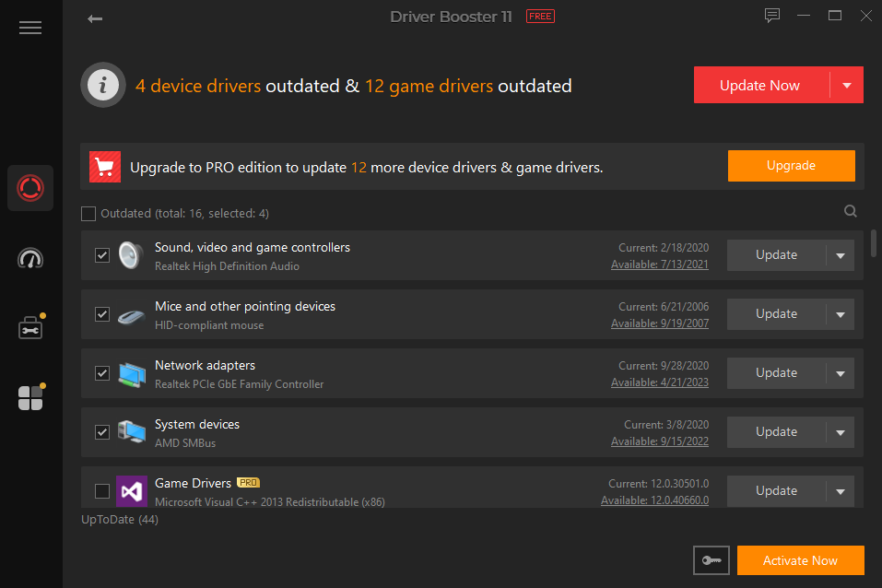Screen dimensions: 882x588
Task: Uncheck Sound, video and game controllers
Action: (102, 254)
